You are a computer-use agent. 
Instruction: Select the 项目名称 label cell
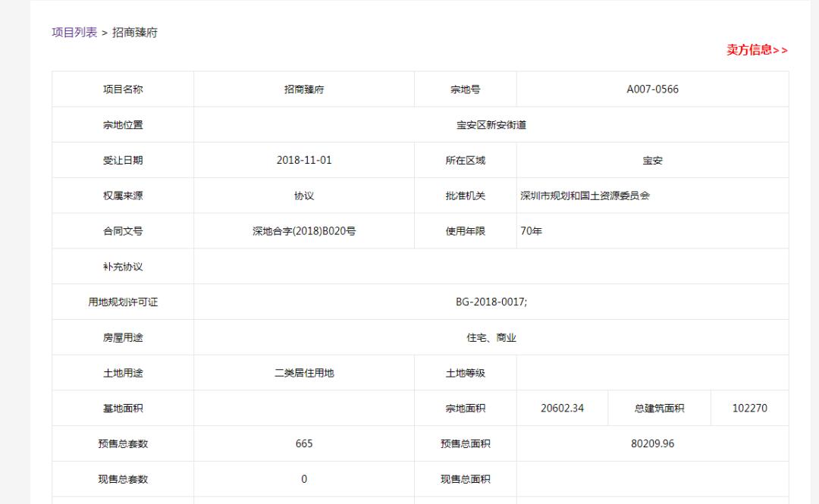point(123,89)
